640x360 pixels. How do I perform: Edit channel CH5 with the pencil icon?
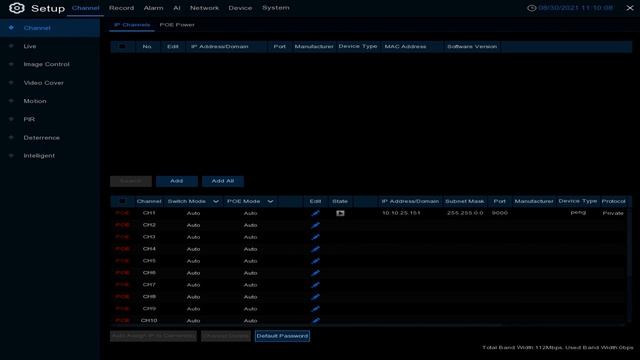click(316, 261)
